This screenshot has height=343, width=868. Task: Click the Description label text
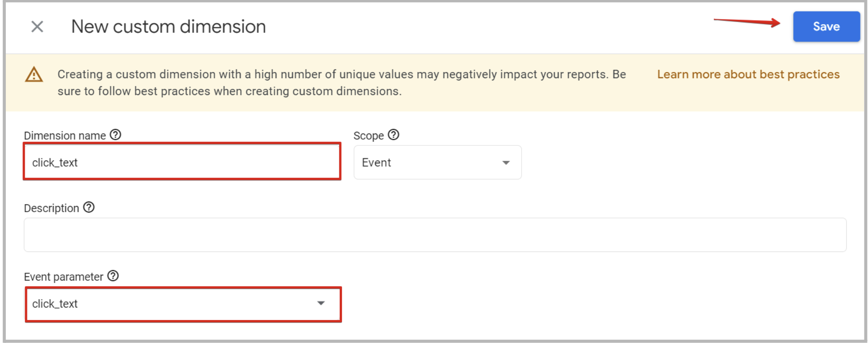[51, 208]
